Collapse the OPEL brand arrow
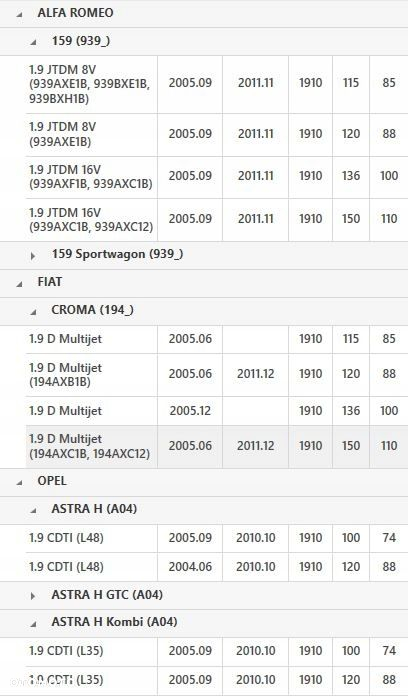408x696 pixels. tap(19, 482)
